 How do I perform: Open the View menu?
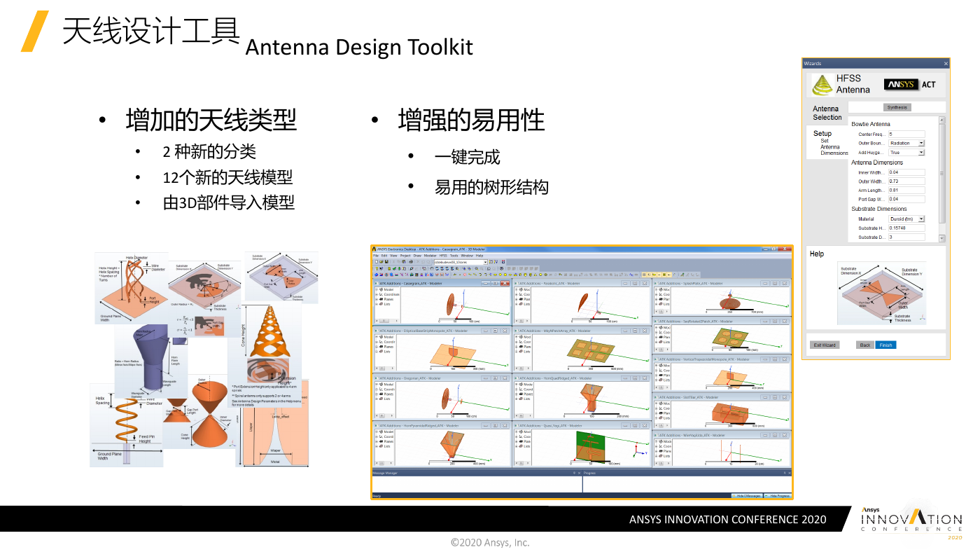pos(393,256)
